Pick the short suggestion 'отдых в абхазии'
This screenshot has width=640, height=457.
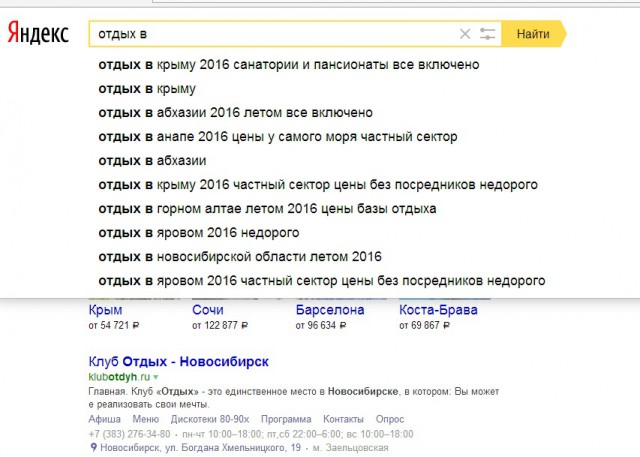[x=152, y=161]
